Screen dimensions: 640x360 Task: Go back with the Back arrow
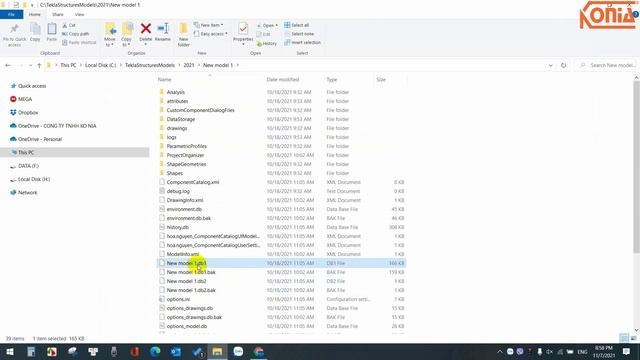coord(8,65)
